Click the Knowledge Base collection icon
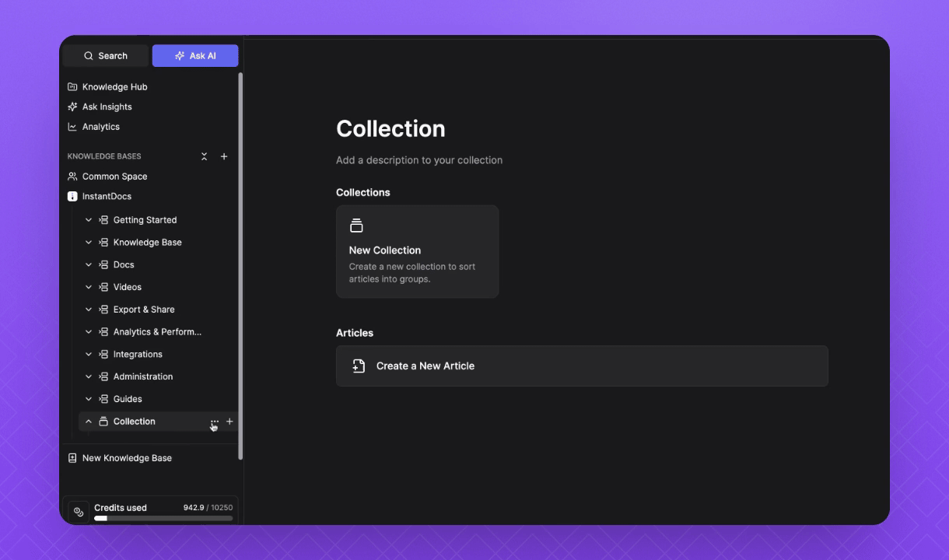Viewport: 949px width, 560px height. [103, 243]
